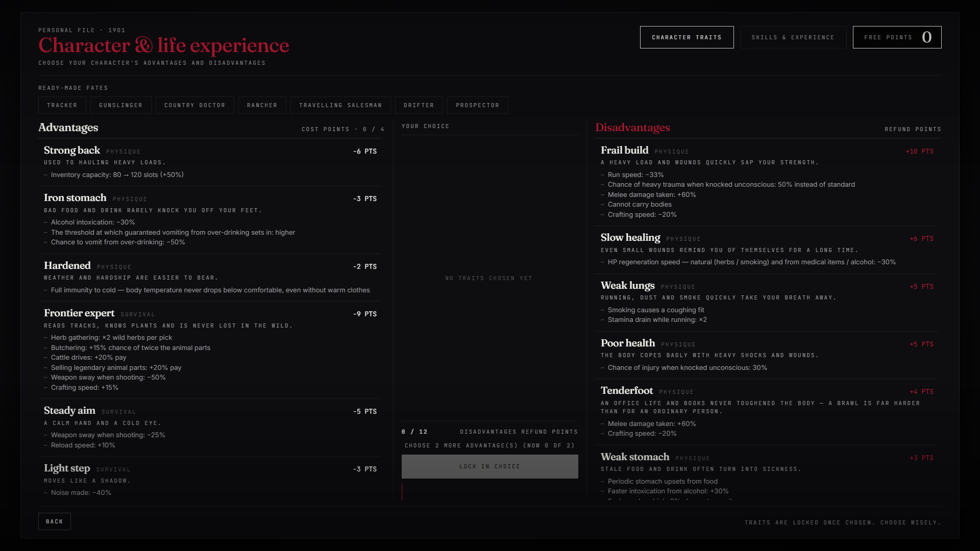This screenshot has width=980, height=551.
Task: Pick the Rancher preset fate
Action: pos(262,105)
